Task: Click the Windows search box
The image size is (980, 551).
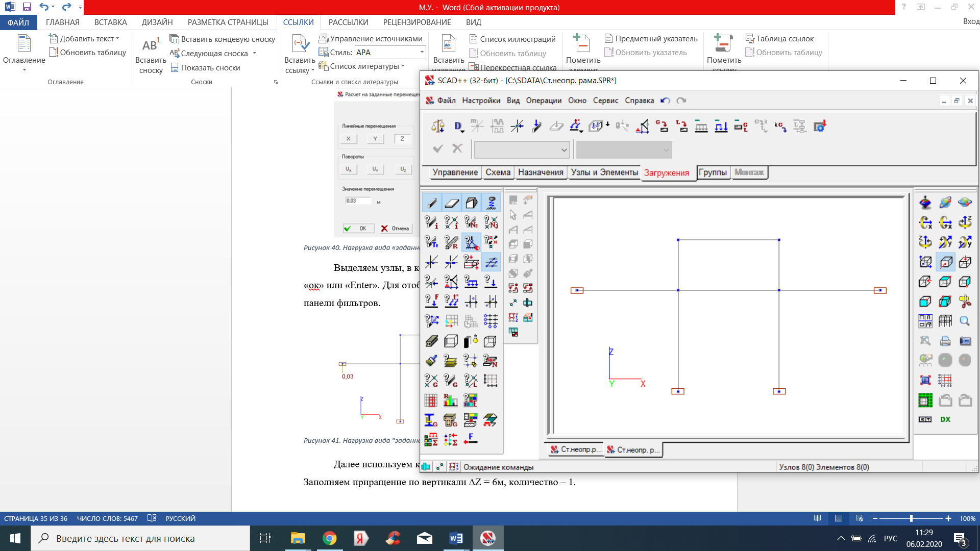Action: point(140,538)
